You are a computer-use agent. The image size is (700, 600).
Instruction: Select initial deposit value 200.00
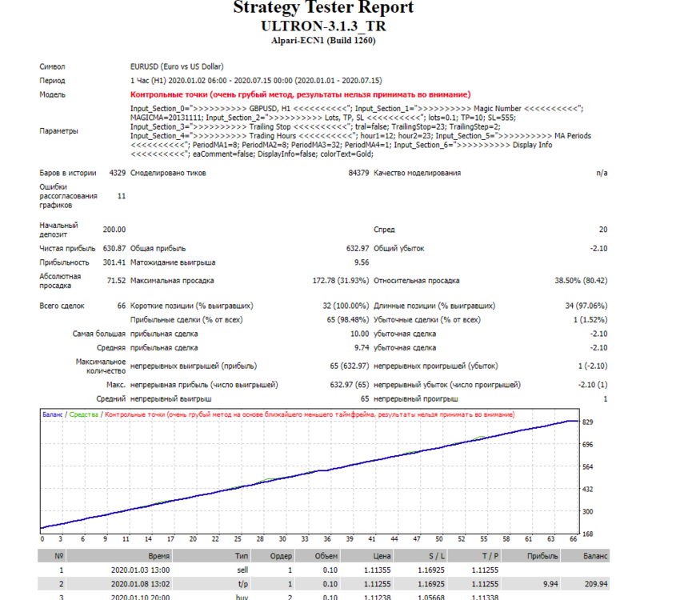pyautogui.click(x=114, y=230)
